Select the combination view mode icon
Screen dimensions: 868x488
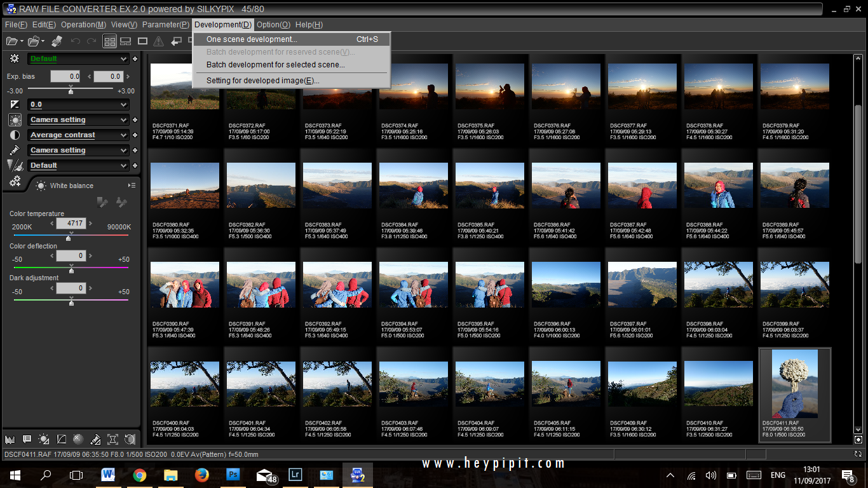coord(125,41)
